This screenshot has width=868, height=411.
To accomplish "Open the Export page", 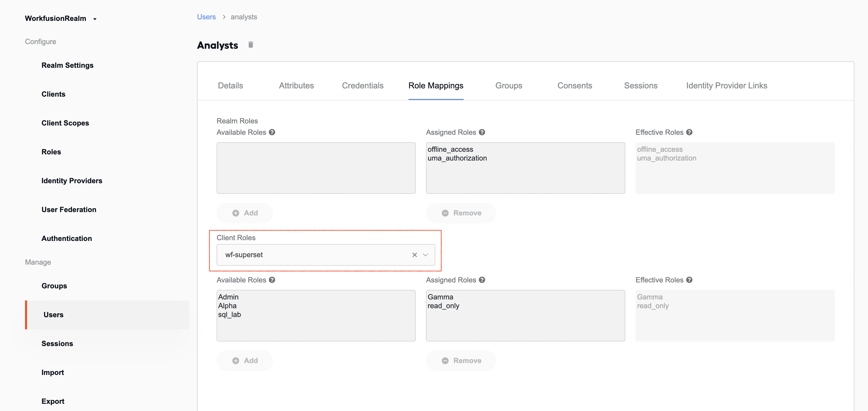I will coord(53,401).
